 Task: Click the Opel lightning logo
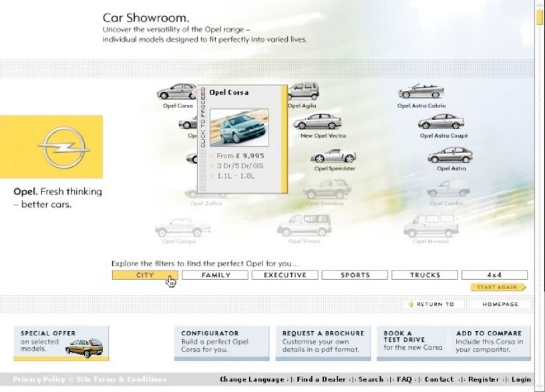[64, 148]
